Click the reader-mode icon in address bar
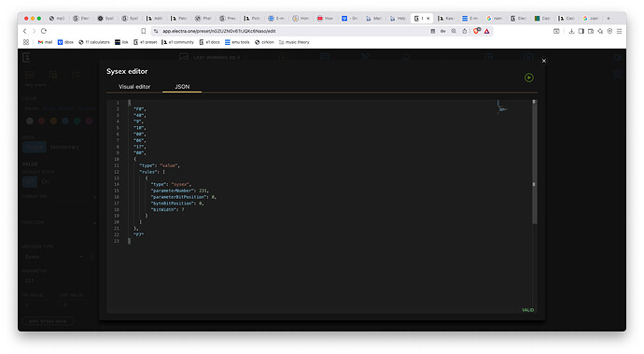The width and height of the screenshot is (644, 354). (x=433, y=31)
